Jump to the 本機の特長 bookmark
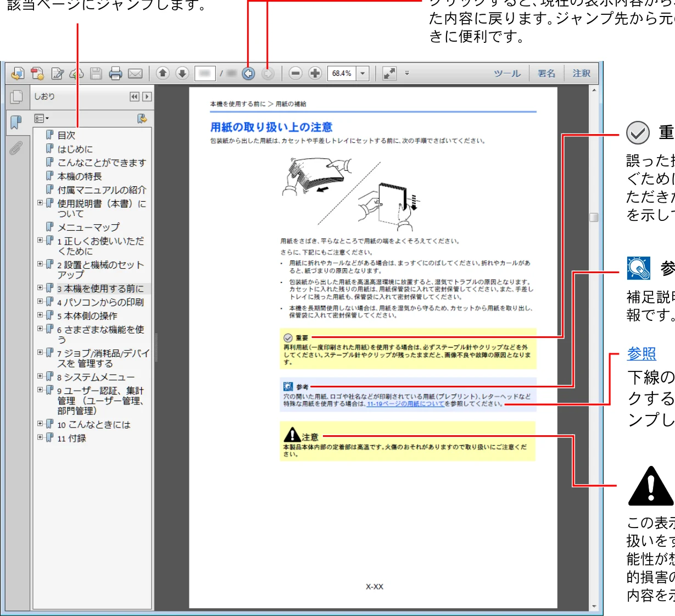 point(80,176)
